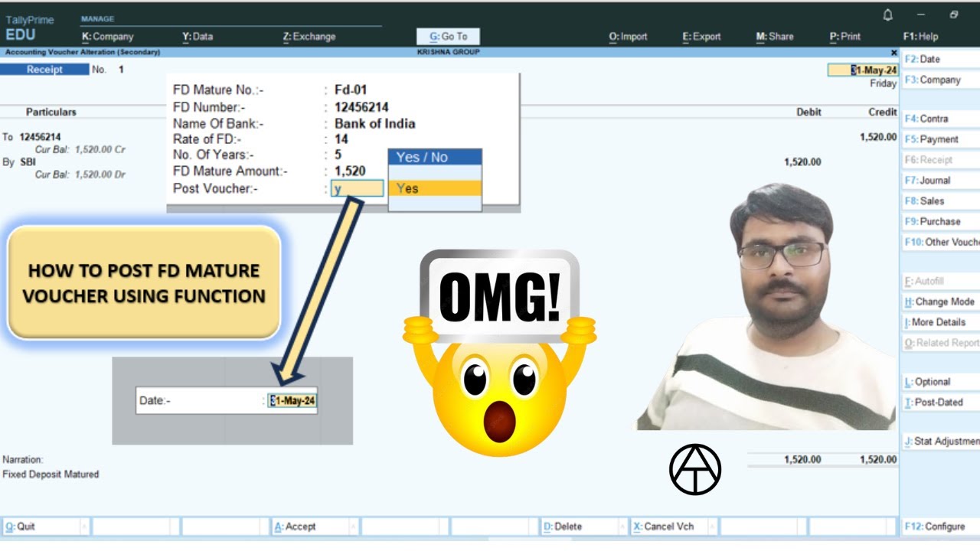Click the Debit column header
Viewport: 980px width, 551px height.
click(x=808, y=112)
